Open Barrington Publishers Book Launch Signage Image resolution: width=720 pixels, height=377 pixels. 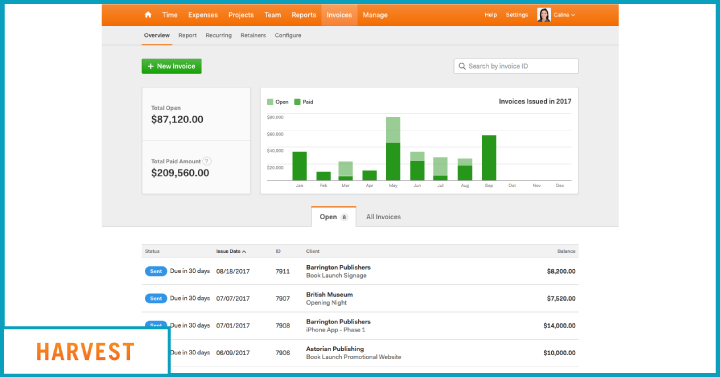point(338,271)
